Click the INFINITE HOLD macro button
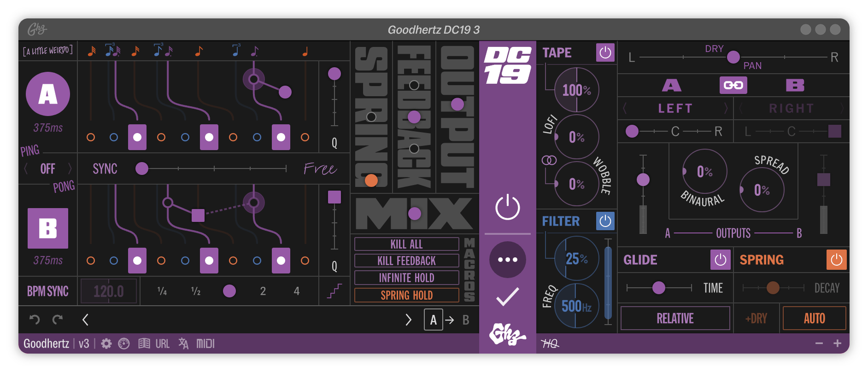868x372 pixels. coord(406,278)
